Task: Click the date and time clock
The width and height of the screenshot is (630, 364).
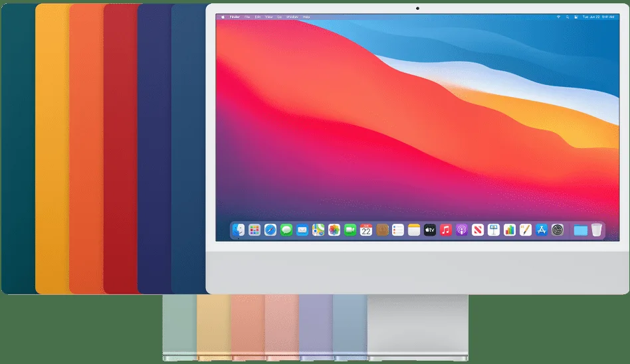Action: [x=598, y=17]
